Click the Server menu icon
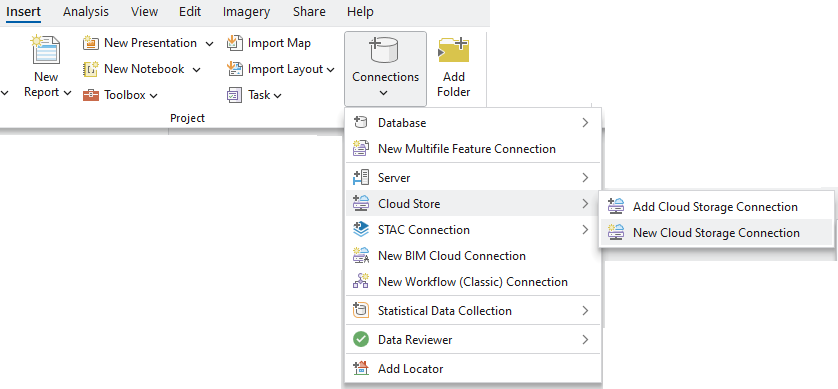The height and width of the screenshot is (389, 838). (x=361, y=177)
